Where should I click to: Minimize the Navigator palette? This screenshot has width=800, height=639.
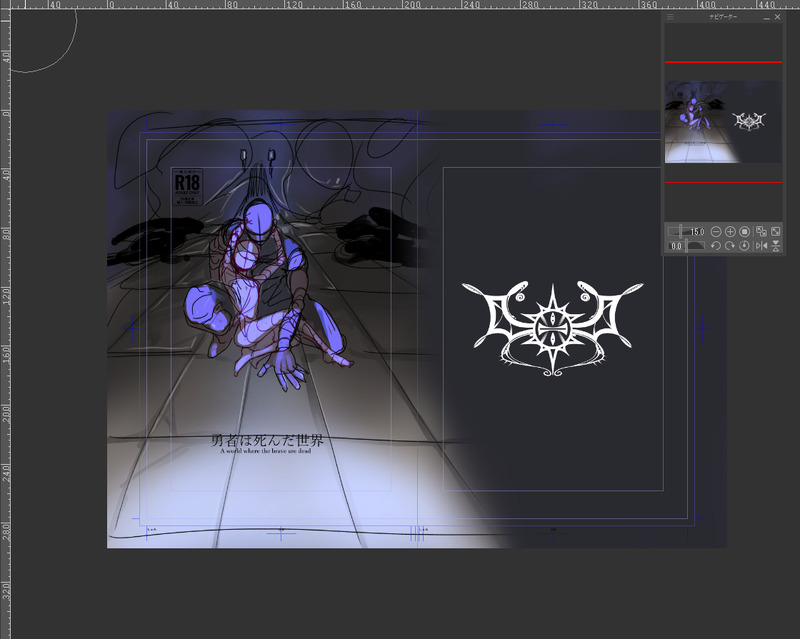766,17
